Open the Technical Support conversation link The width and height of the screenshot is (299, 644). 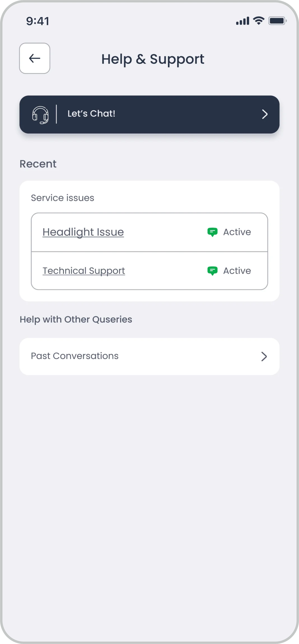tap(84, 271)
